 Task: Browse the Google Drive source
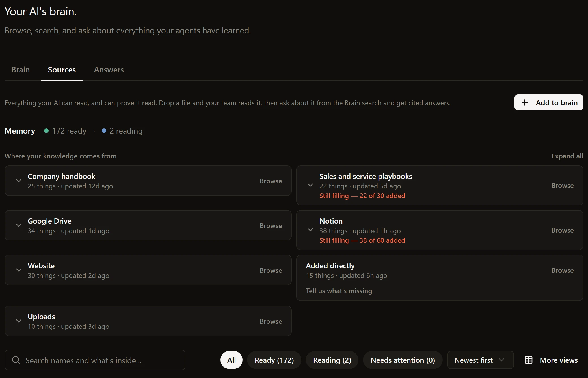click(x=271, y=225)
